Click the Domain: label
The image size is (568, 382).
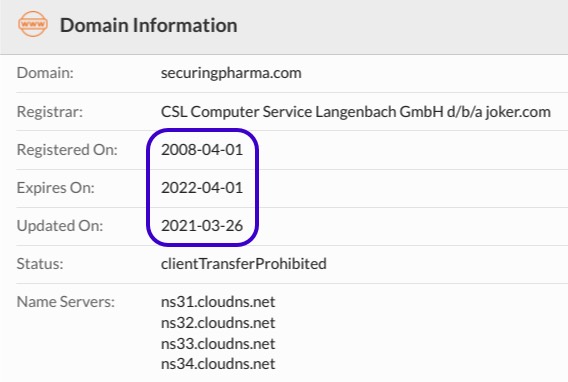(45, 73)
